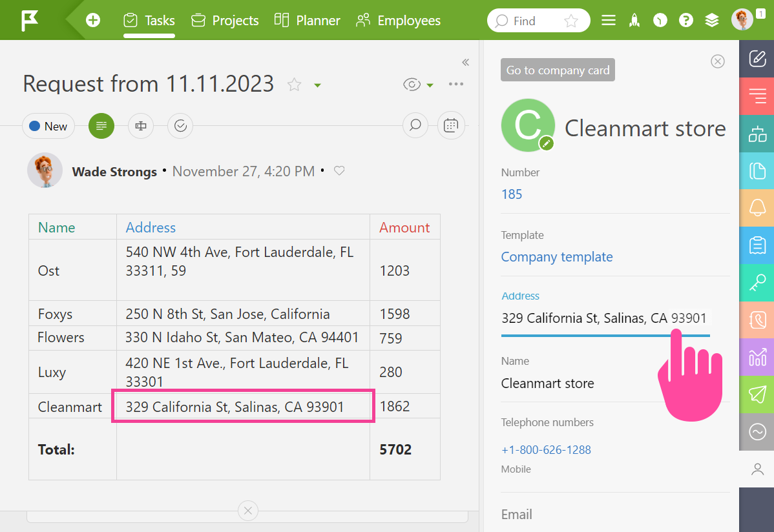The width and height of the screenshot is (774, 532).
Task: Click the circled X below the table
Action: (x=248, y=511)
